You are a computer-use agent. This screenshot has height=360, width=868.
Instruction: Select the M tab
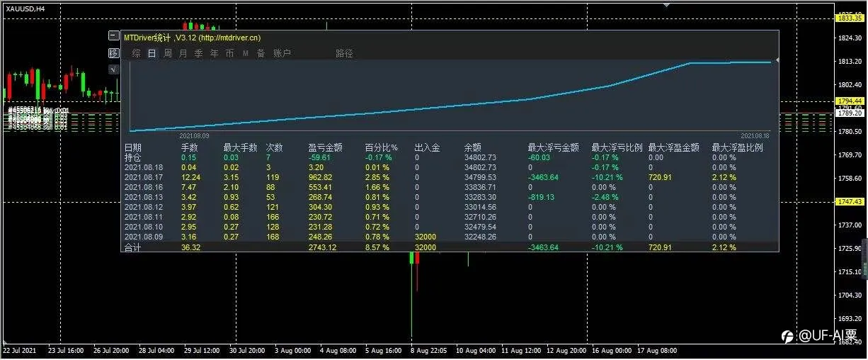246,53
